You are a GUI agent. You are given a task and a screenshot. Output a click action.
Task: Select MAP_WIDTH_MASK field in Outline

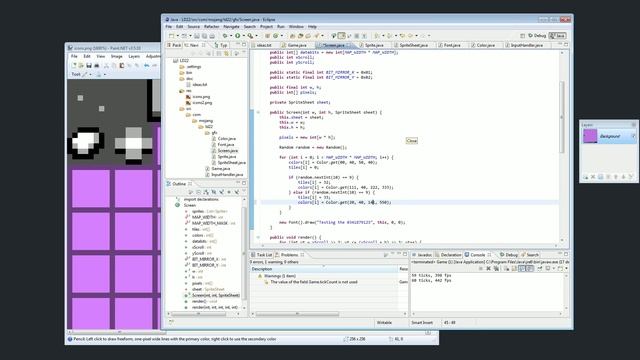pos(210,223)
